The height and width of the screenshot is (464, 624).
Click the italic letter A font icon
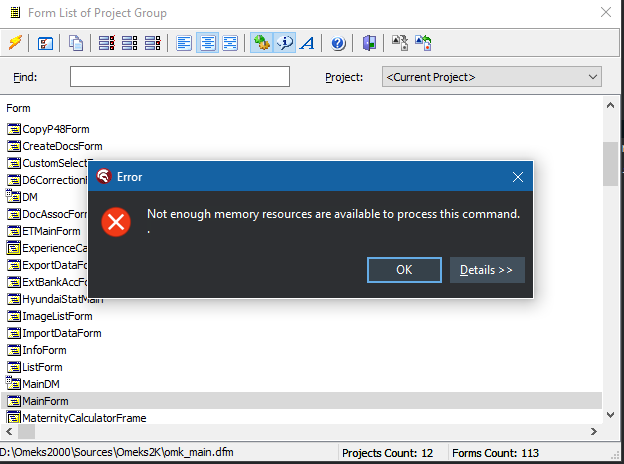pyautogui.click(x=308, y=43)
